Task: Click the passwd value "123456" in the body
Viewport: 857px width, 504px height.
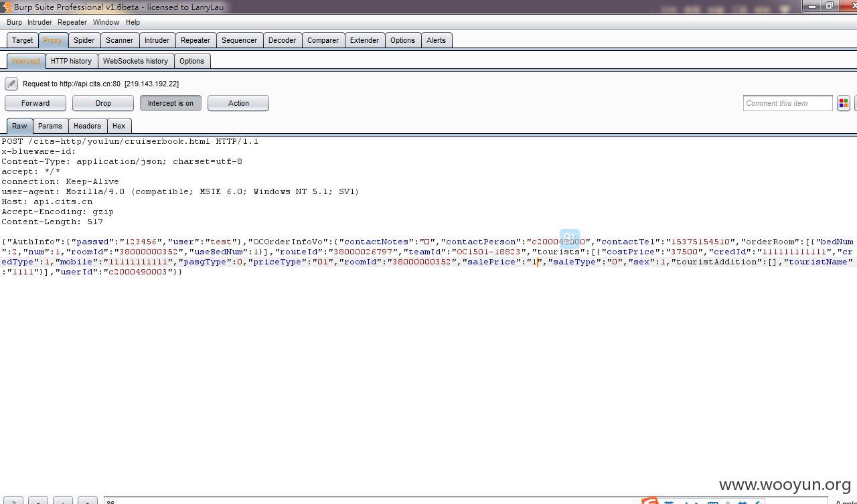Action: 141,242
